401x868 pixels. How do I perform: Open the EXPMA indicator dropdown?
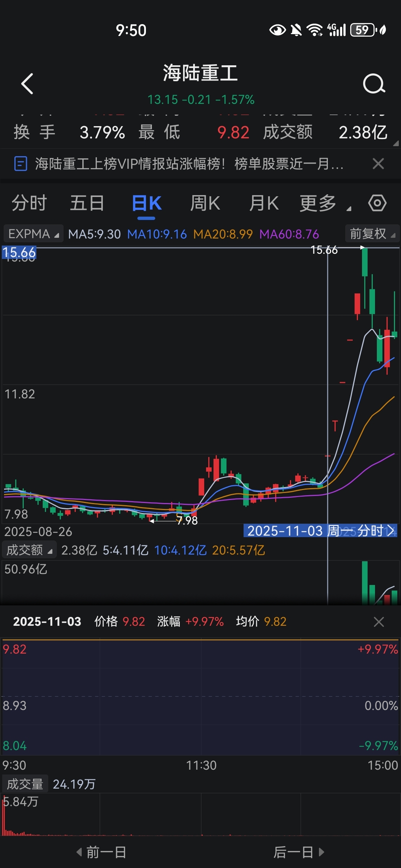(33, 234)
